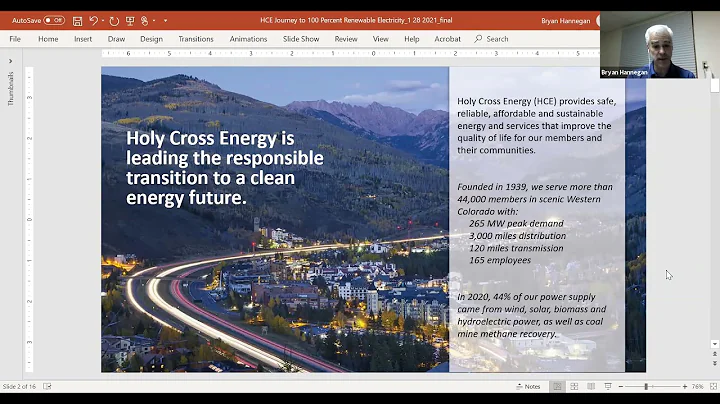Image resolution: width=720 pixels, height=404 pixels.
Task: Open the Review tab
Action: tap(346, 39)
